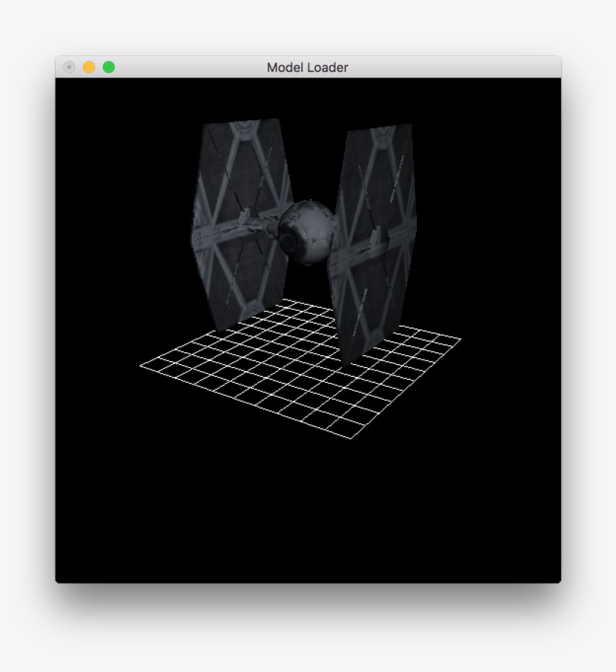Click the grid's far right corner
The image size is (616, 672).
coord(462,338)
